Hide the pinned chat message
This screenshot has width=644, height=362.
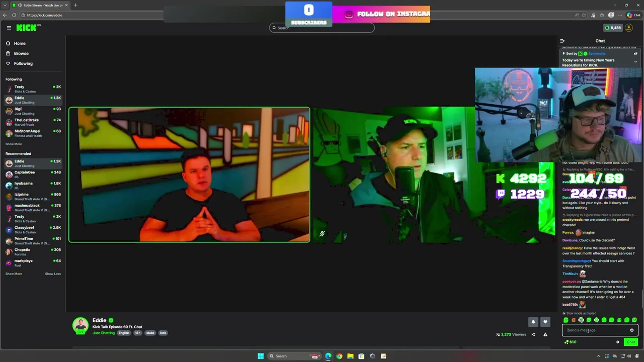635,53
